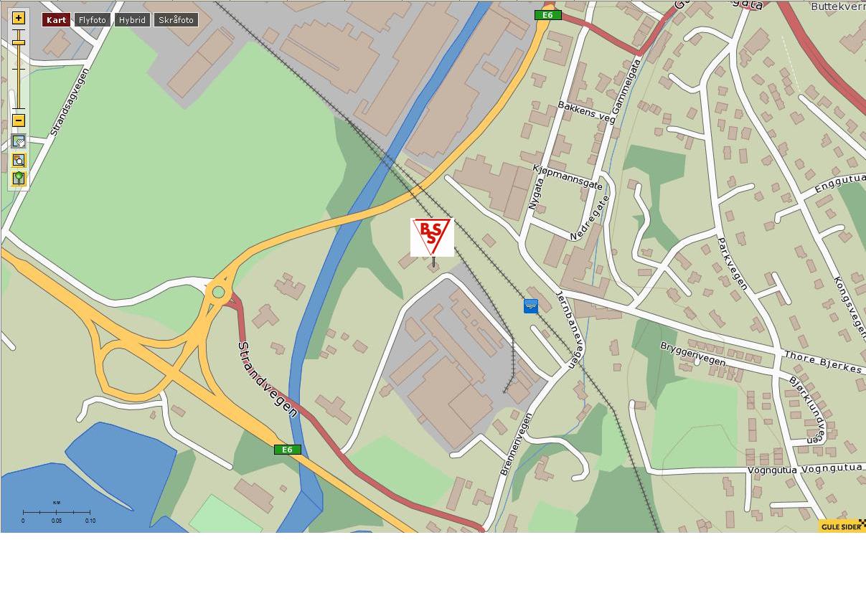Click the Strandvegen street label
This screenshot has height=616, width=866.
[x=267, y=379]
